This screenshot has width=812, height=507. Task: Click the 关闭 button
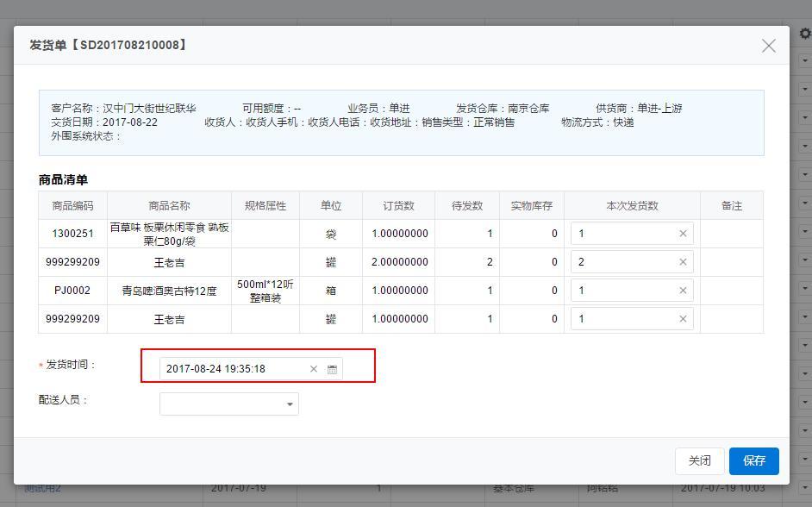(x=699, y=460)
